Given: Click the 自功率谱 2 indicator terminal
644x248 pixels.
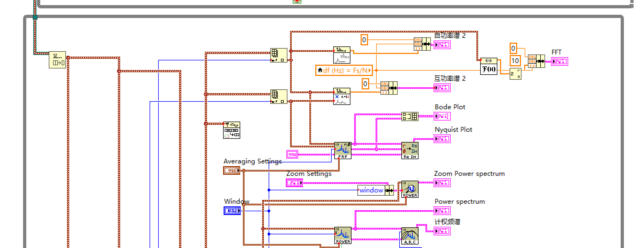Looking at the screenshot, I should point(442,45).
